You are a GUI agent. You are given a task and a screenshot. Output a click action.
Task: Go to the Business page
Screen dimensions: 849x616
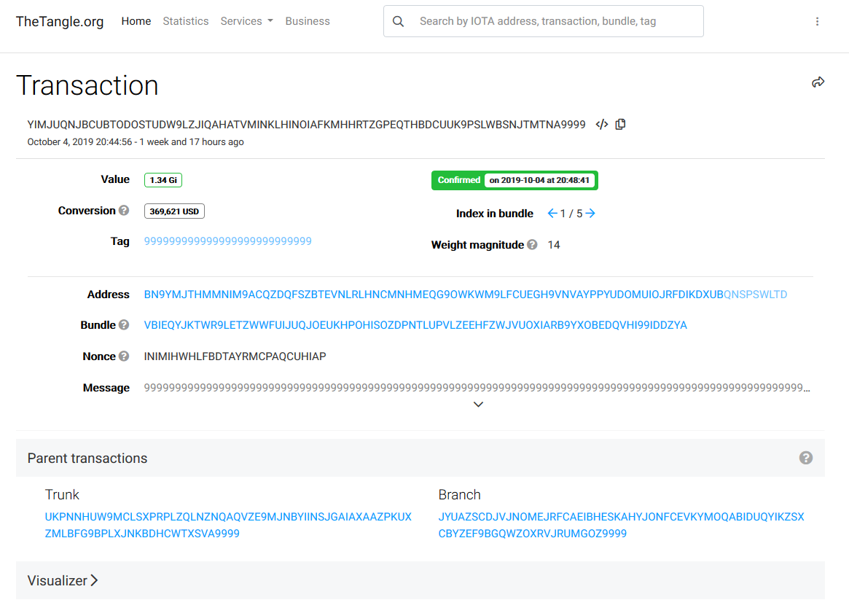(x=308, y=21)
